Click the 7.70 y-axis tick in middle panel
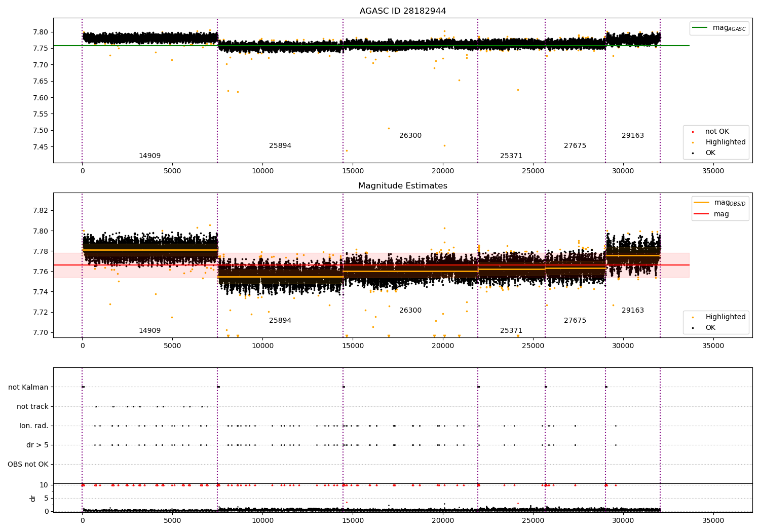The width and height of the screenshot is (760, 532). (41, 332)
